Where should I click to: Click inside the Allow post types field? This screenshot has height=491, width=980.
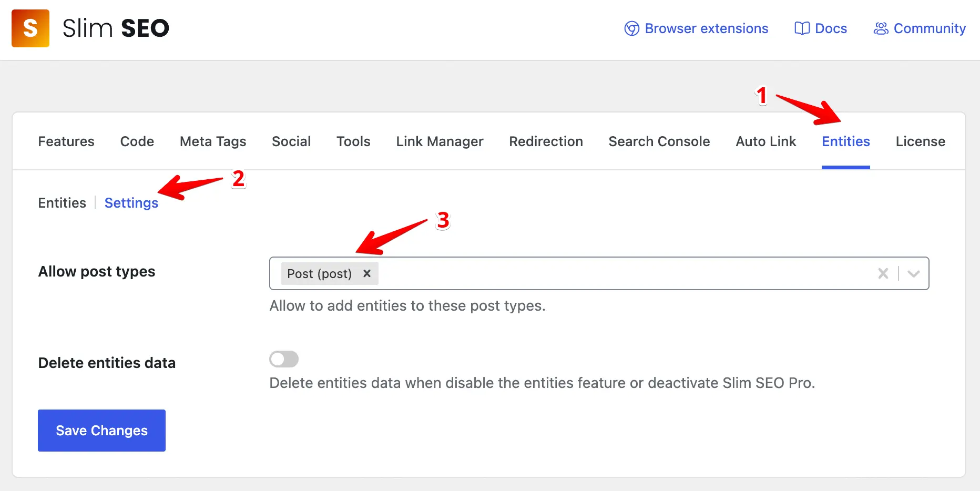[x=599, y=273]
